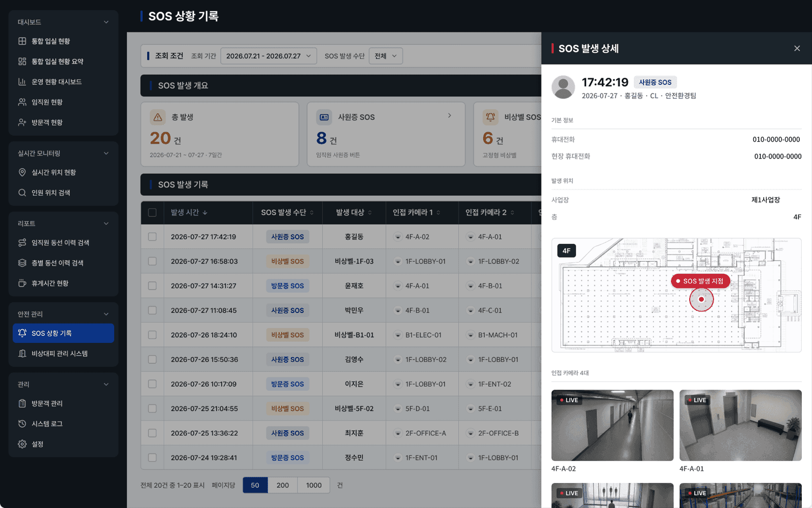The image size is (812, 508).
Task: Open 통합 입실 현황 요약 icon
Action: click(x=22, y=61)
